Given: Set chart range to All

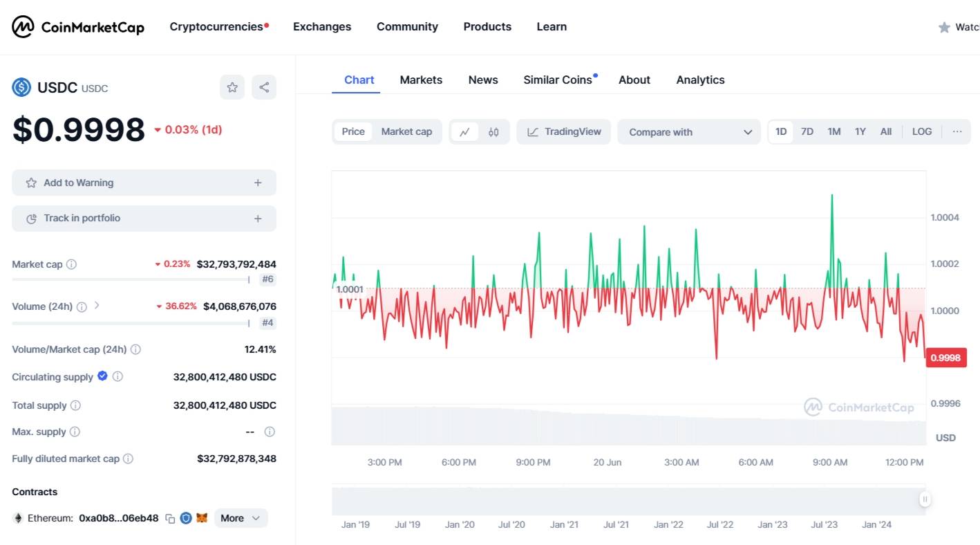Looking at the screenshot, I should tap(886, 131).
